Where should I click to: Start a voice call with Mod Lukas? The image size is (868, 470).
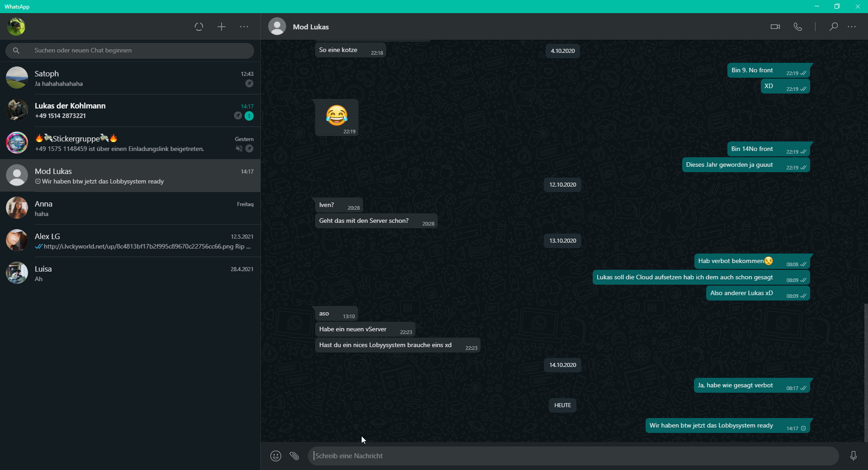click(x=798, y=27)
